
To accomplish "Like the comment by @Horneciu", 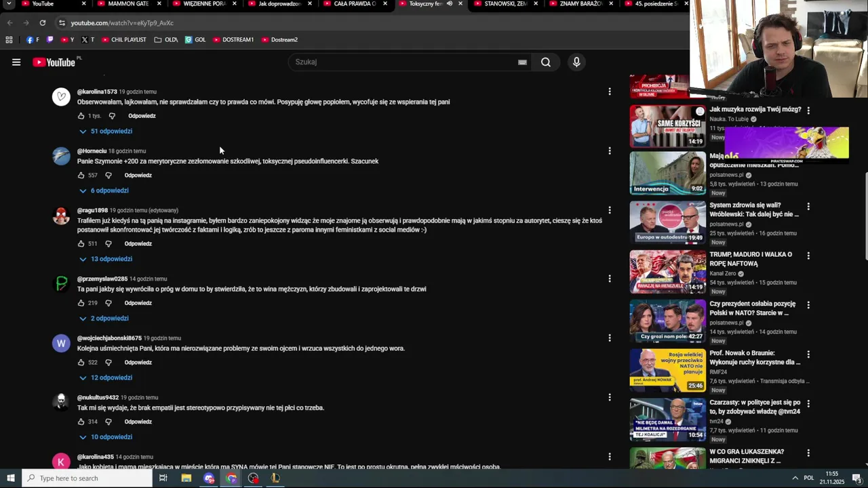I will click(81, 176).
